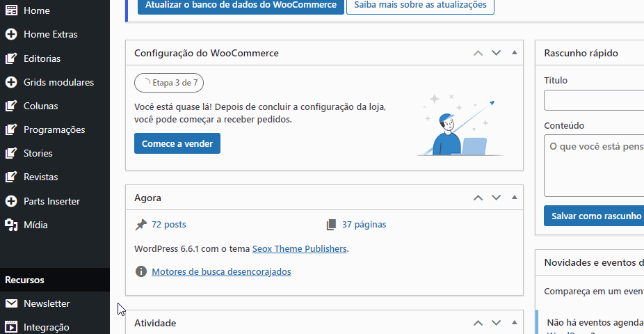Open the 72 posts link
Screen dimensions: 644x334
(169, 224)
